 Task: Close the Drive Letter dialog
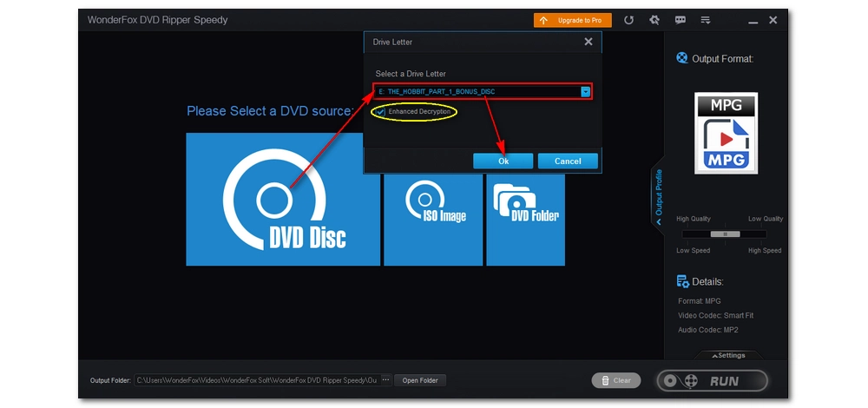[x=588, y=42]
